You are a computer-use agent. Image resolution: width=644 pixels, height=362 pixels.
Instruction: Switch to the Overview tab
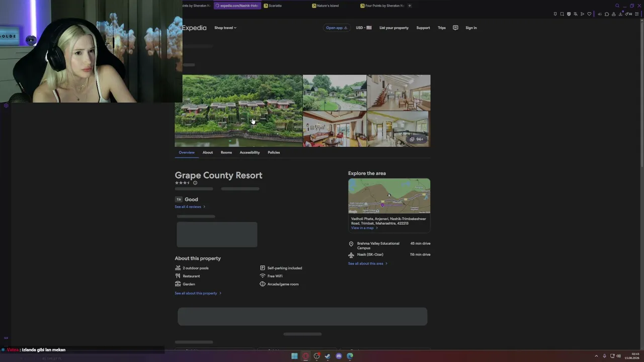[187, 152]
